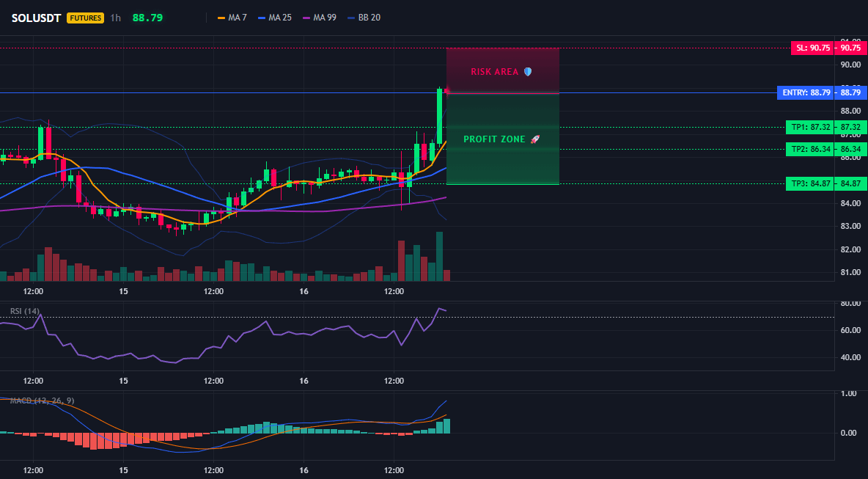
Task: Click the ENTRY: 88.79 label
Action: coord(806,92)
